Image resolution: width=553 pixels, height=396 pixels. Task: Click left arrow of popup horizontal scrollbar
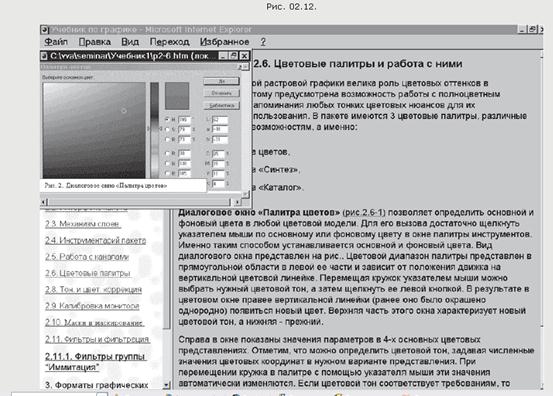[44, 202]
